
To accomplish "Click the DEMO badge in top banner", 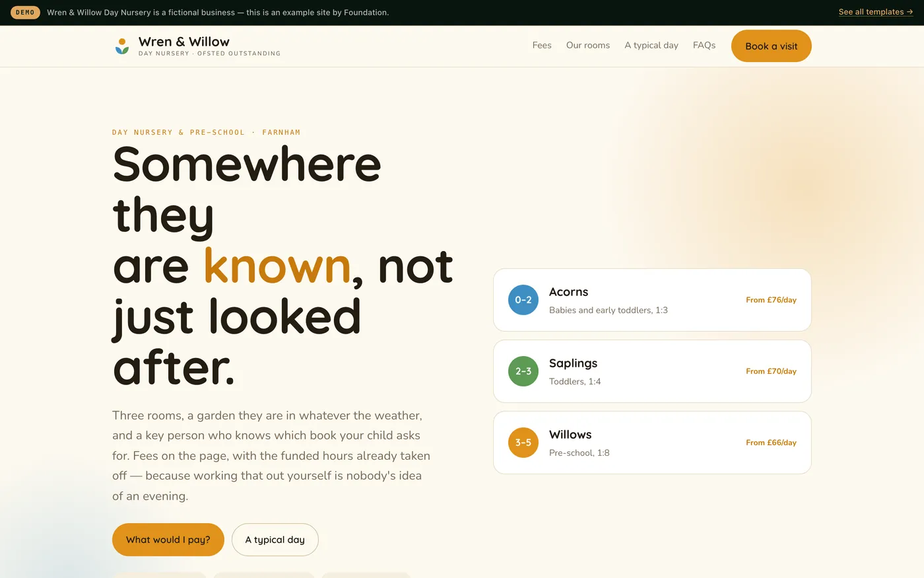I will click(x=25, y=13).
